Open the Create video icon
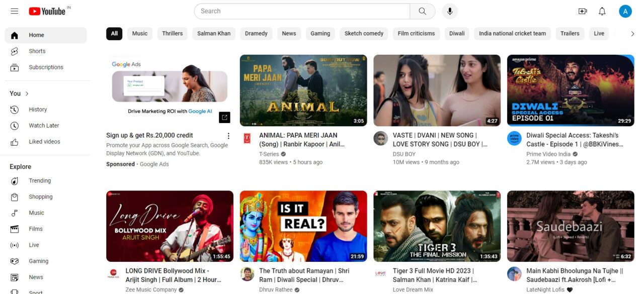 pyautogui.click(x=583, y=11)
